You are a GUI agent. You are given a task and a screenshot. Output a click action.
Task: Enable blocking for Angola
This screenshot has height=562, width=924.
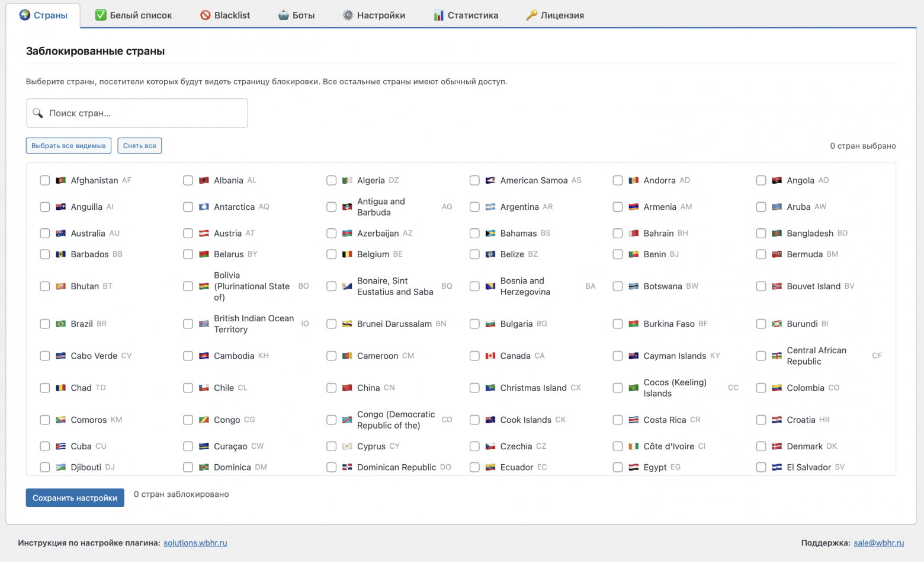[x=761, y=180]
